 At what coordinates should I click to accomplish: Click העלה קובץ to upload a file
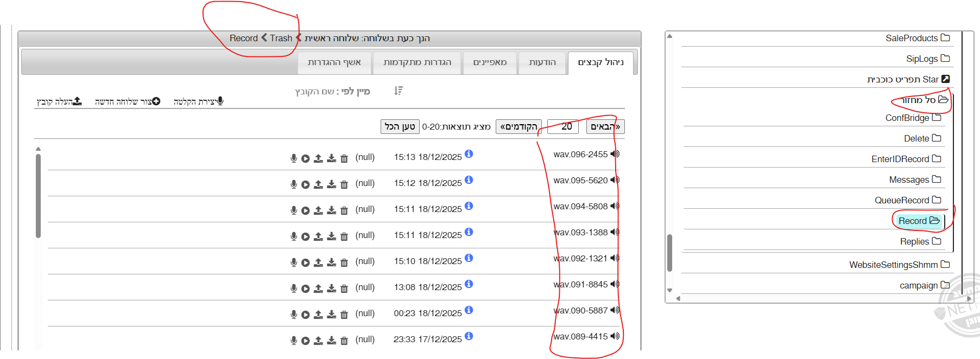59,101
